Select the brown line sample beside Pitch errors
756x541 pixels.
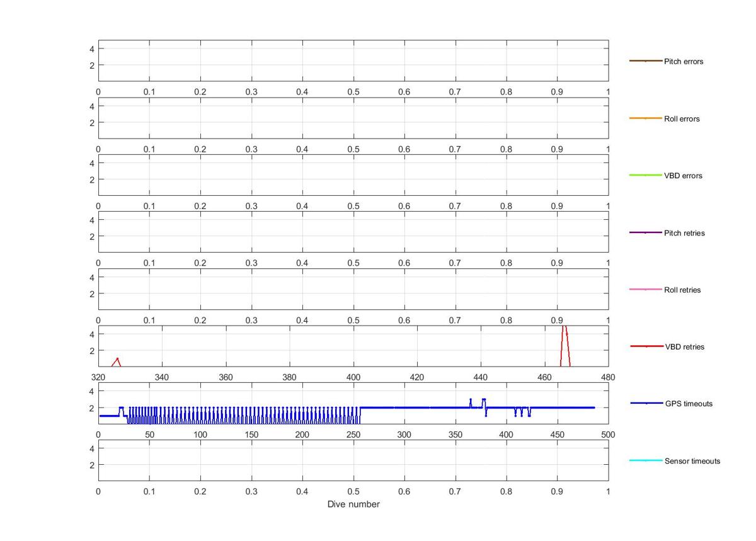point(645,61)
